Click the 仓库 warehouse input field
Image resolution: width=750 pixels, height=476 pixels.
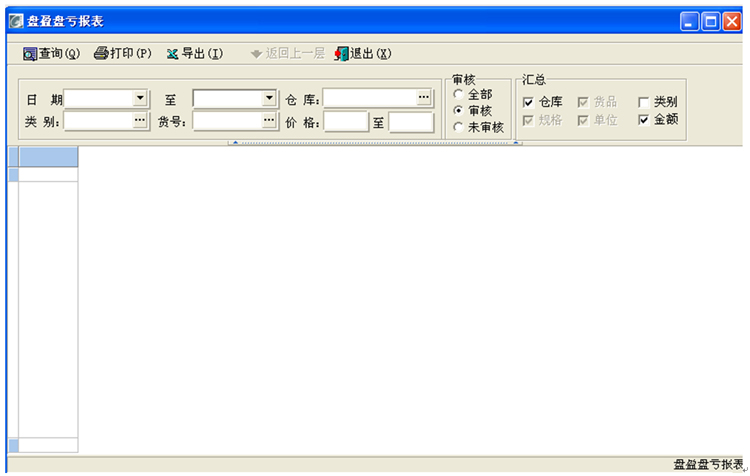pos(370,98)
